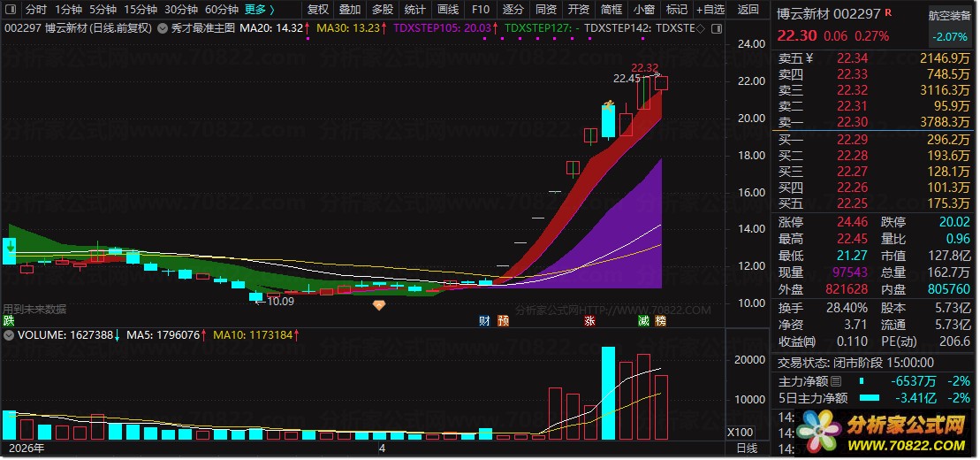Screen dimensions: 980x460
Task: Click the 叠加 overlay button
Action: click(x=350, y=10)
